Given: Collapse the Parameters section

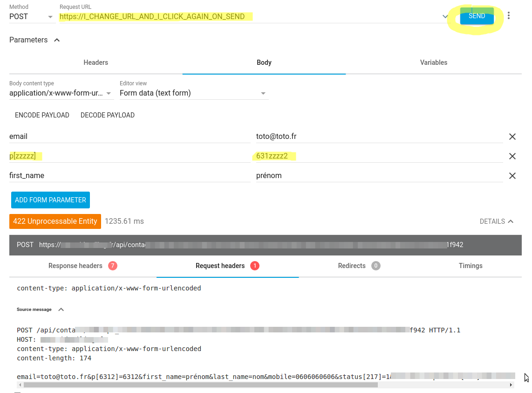Looking at the screenshot, I should 56,40.
